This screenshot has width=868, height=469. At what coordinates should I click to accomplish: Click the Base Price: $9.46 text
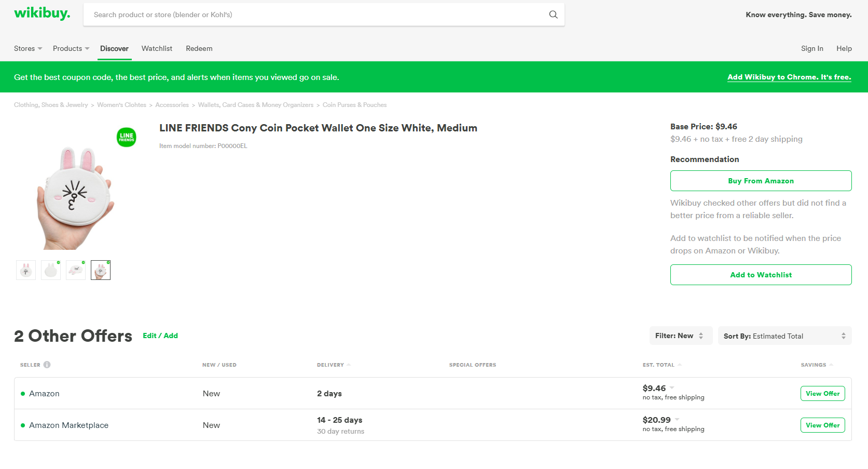coord(704,126)
